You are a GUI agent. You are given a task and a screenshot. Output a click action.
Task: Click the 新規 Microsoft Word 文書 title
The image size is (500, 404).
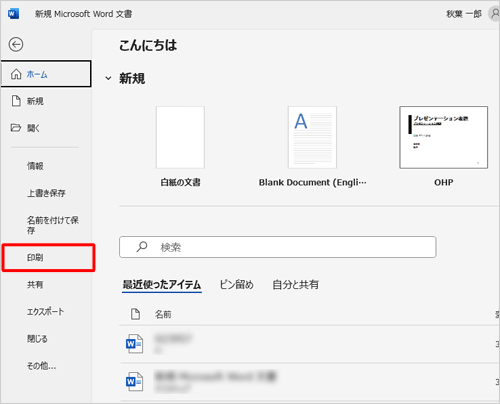click(x=84, y=14)
